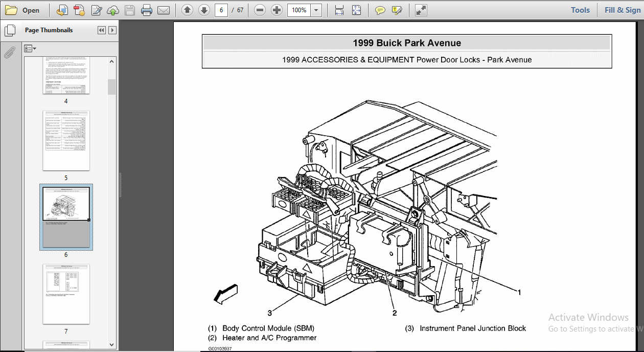
Task: Open the Tools pane
Action: [x=580, y=10]
